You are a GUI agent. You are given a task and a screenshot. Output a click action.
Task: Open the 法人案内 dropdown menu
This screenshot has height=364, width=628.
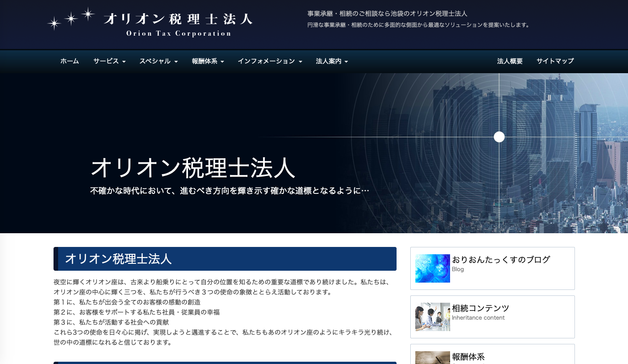332,61
